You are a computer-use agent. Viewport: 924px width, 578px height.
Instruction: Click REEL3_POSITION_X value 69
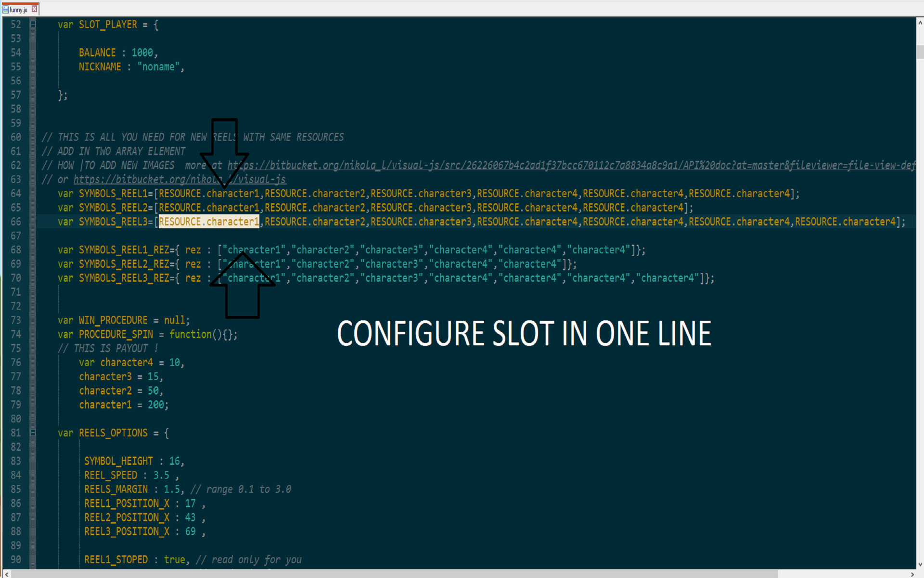pyautogui.click(x=191, y=531)
